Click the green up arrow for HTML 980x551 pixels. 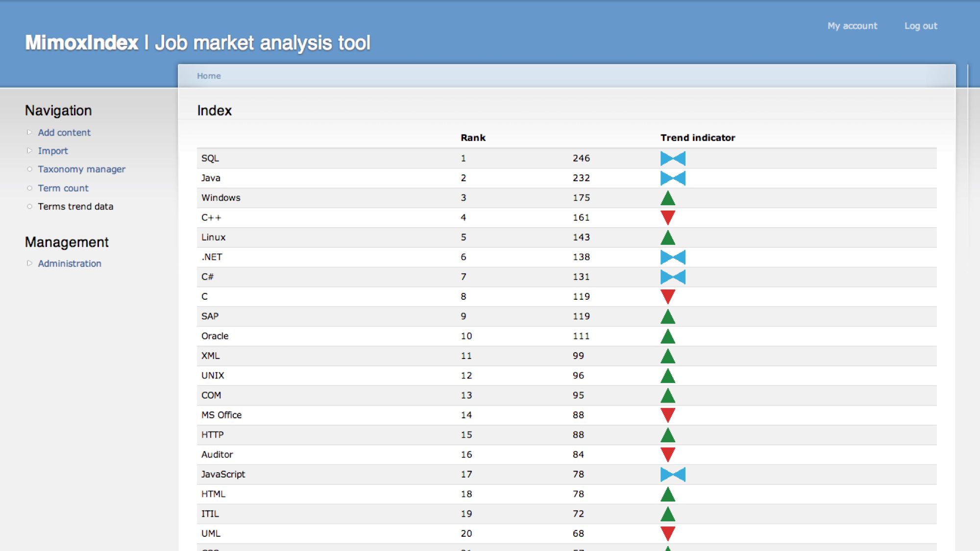pos(667,495)
